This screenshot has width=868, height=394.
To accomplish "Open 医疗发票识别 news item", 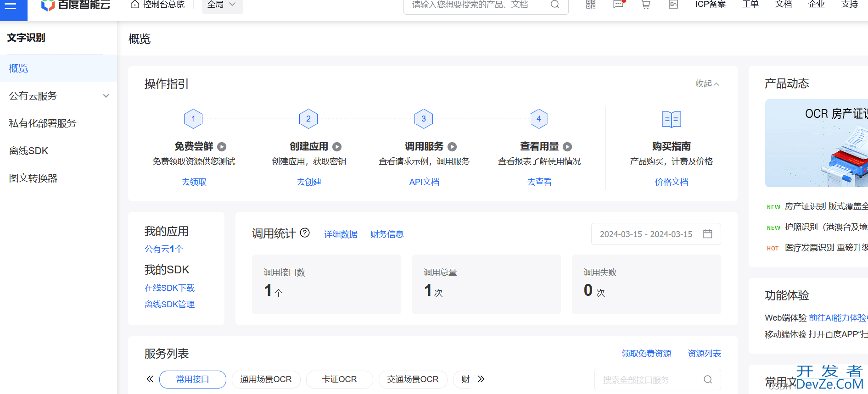I will point(826,248).
